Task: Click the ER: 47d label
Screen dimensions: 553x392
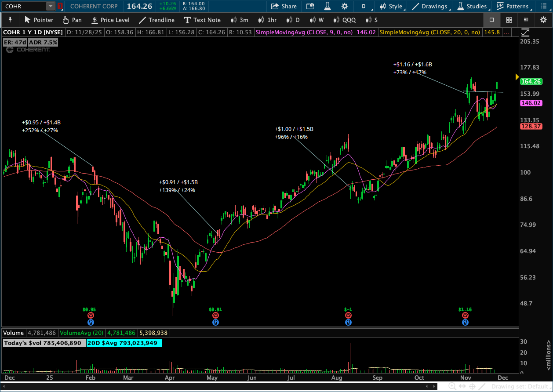Action: click(15, 42)
